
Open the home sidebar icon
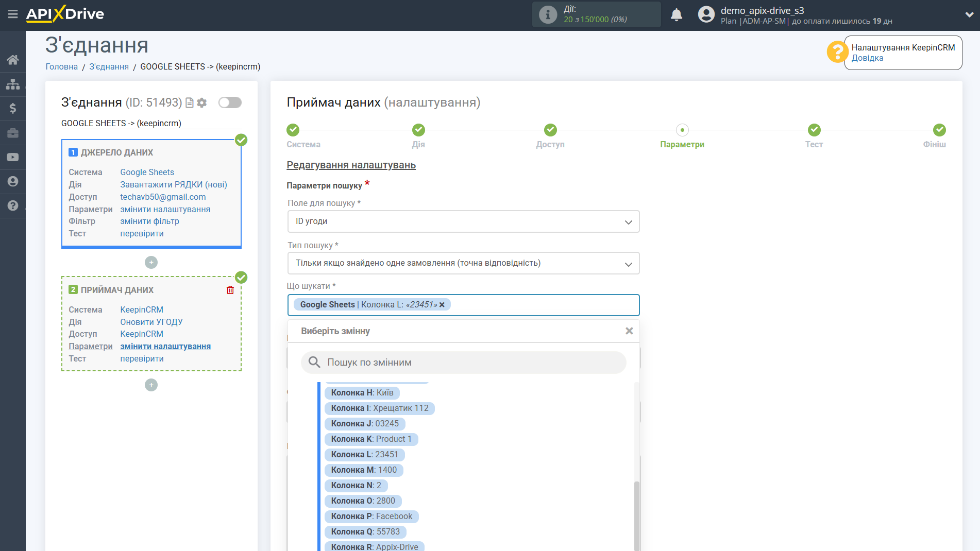point(13,60)
